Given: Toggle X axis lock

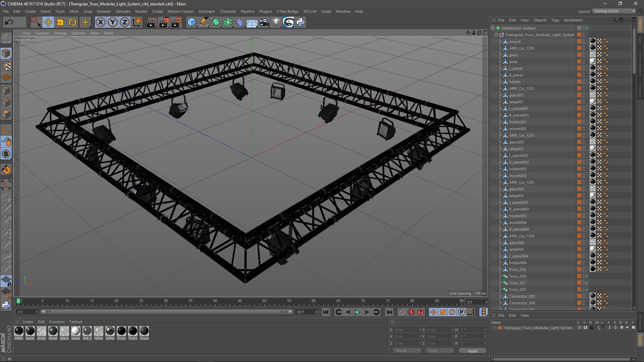Looking at the screenshot, I should [x=100, y=22].
